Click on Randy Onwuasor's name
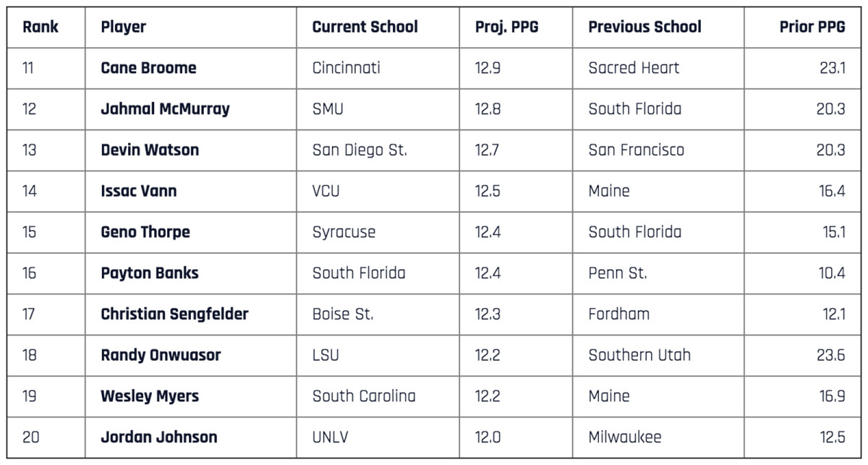Viewport: 868px width, 465px height. 161,355
